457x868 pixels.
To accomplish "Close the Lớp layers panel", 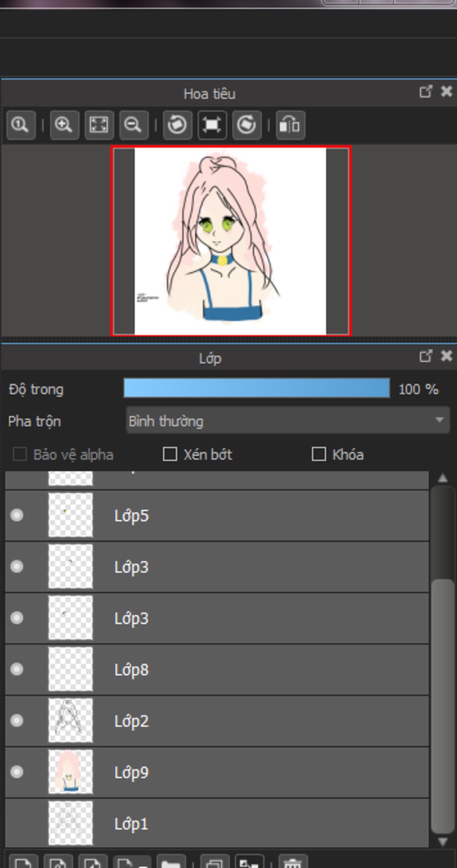I will point(447,356).
